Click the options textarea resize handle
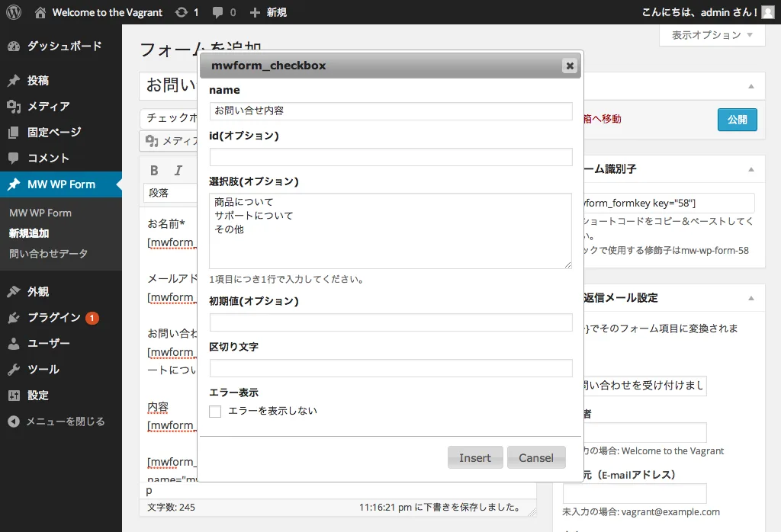The width and height of the screenshot is (781, 532). pos(567,264)
